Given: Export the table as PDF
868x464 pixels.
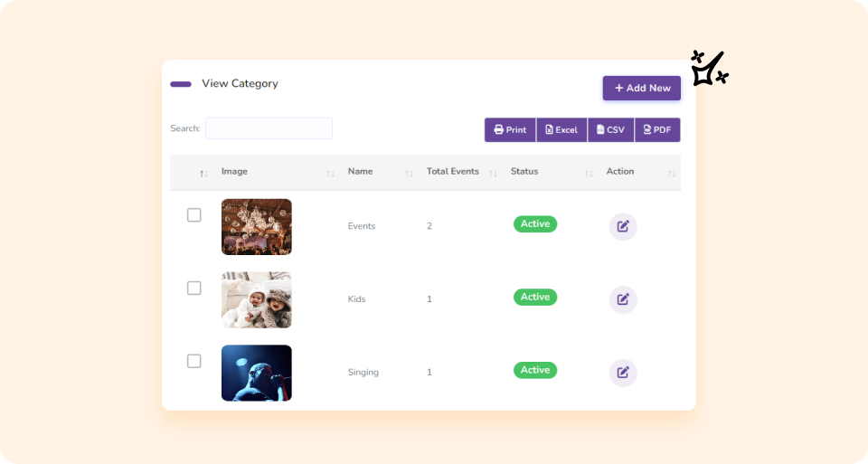Looking at the screenshot, I should coord(657,130).
